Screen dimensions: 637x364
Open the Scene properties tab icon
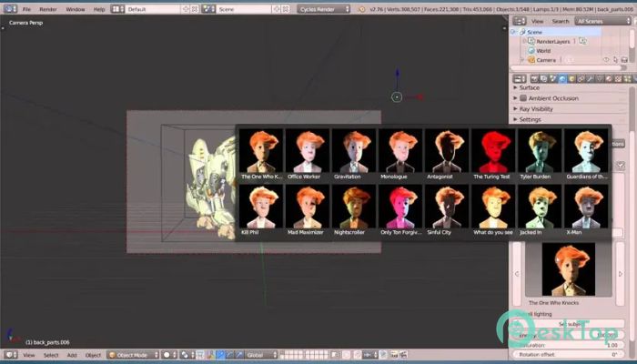[x=553, y=79]
